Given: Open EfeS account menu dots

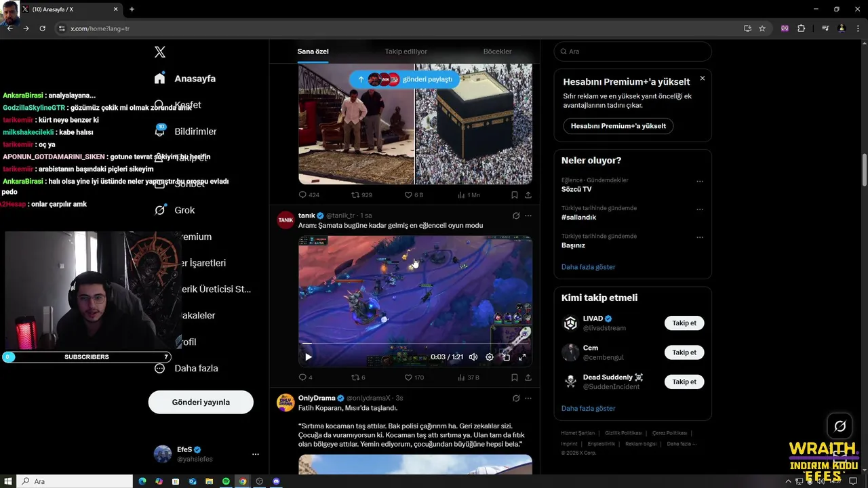Looking at the screenshot, I should point(255,454).
